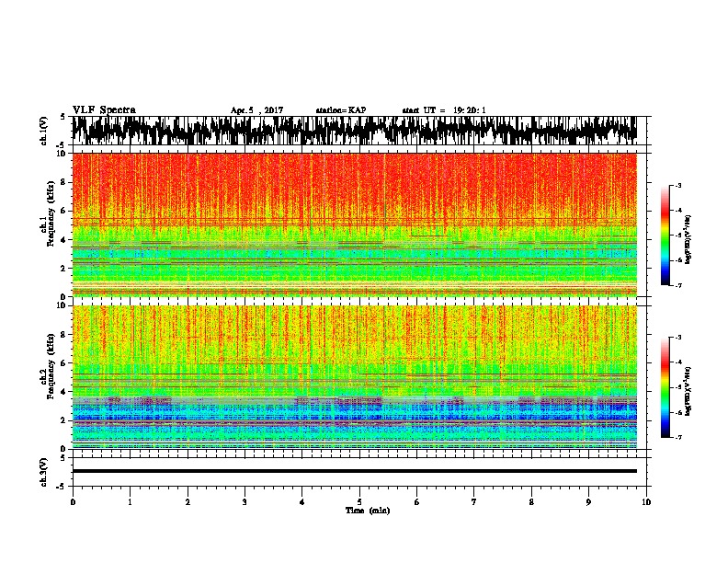
Task: Click time axis tick label "2"
Action: tap(188, 502)
